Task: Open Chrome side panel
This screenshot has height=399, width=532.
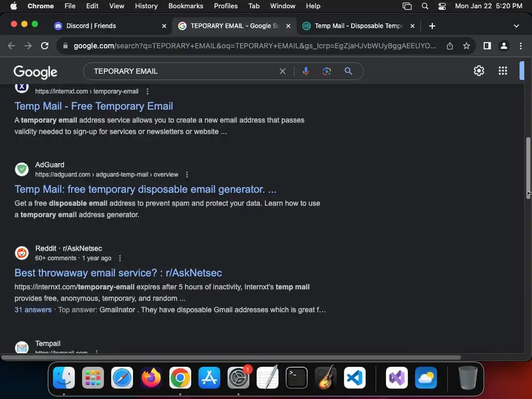Action: [x=487, y=46]
